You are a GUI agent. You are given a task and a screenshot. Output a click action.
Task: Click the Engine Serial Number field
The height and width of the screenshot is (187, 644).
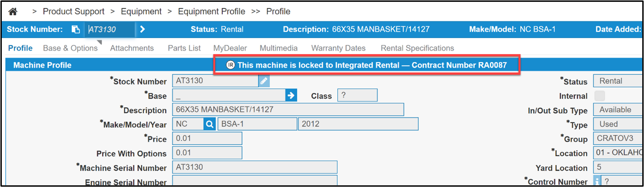click(255, 181)
